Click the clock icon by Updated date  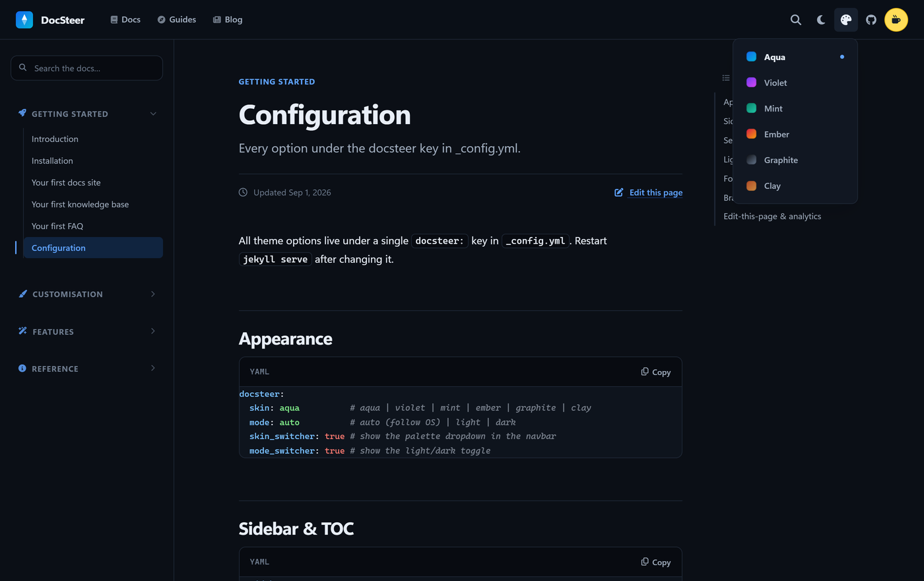243,192
